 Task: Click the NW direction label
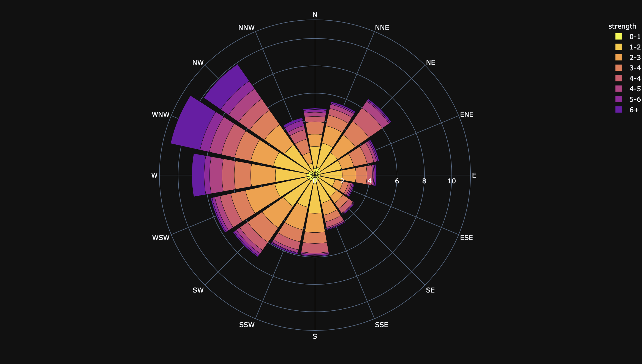pyautogui.click(x=198, y=63)
